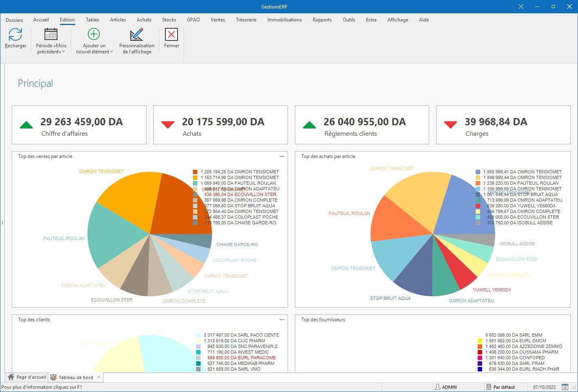Click the focus mode icon in title bar
Viewport: 578px width, 392px height.
coord(521,6)
